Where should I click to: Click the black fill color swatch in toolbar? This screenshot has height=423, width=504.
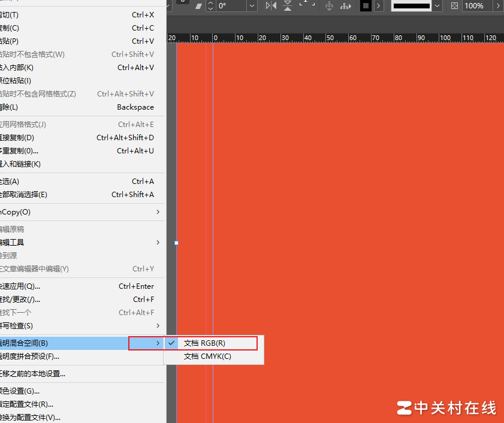coord(365,5)
